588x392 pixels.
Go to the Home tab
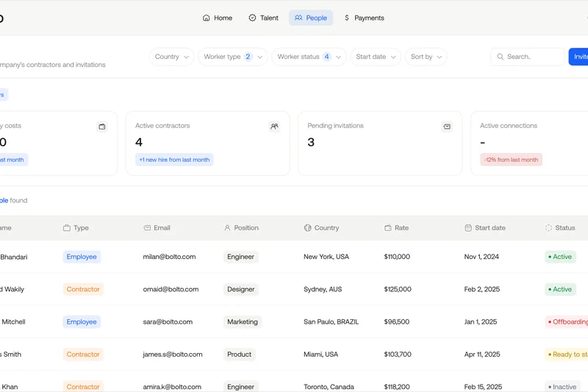[x=218, y=18]
